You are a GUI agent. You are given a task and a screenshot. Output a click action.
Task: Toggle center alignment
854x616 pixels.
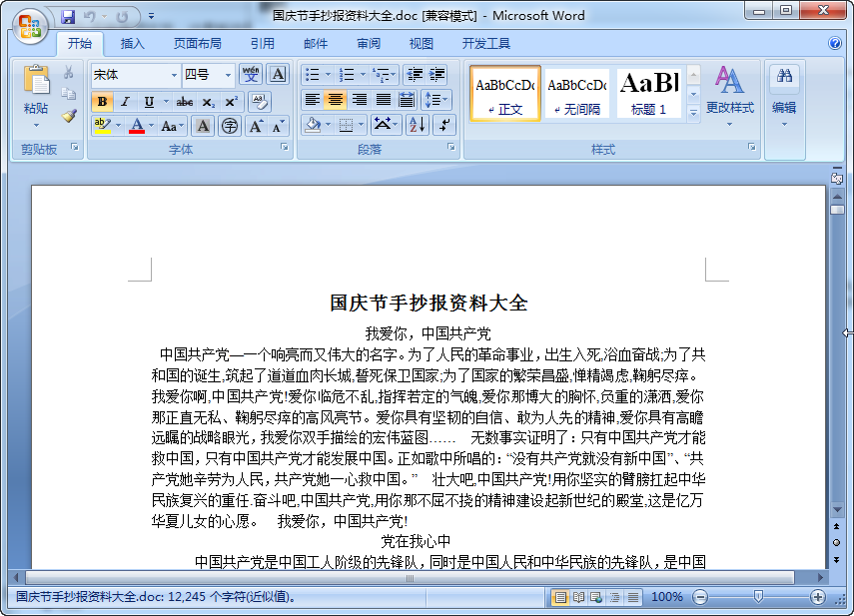pyautogui.click(x=336, y=100)
